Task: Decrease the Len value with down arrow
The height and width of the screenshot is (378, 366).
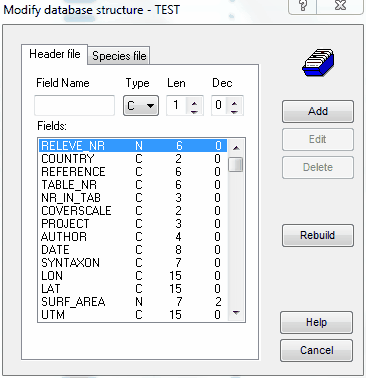Action: coord(194,110)
